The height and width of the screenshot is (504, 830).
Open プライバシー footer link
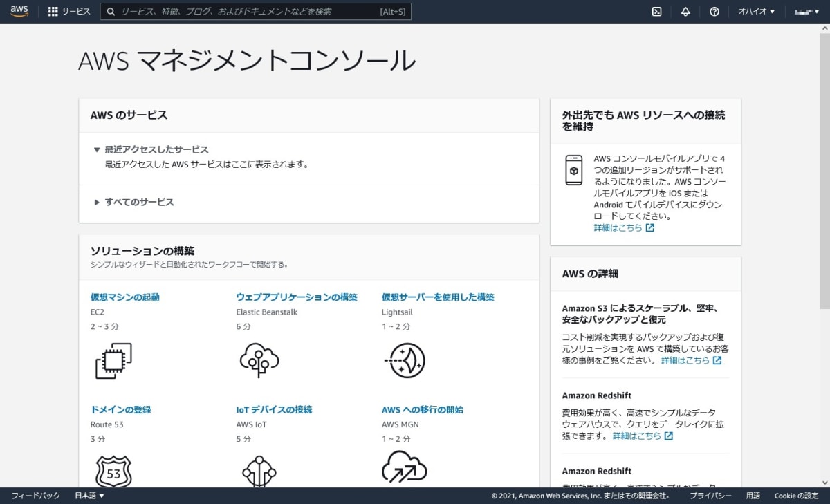pyautogui.click(x=710, y=496)
